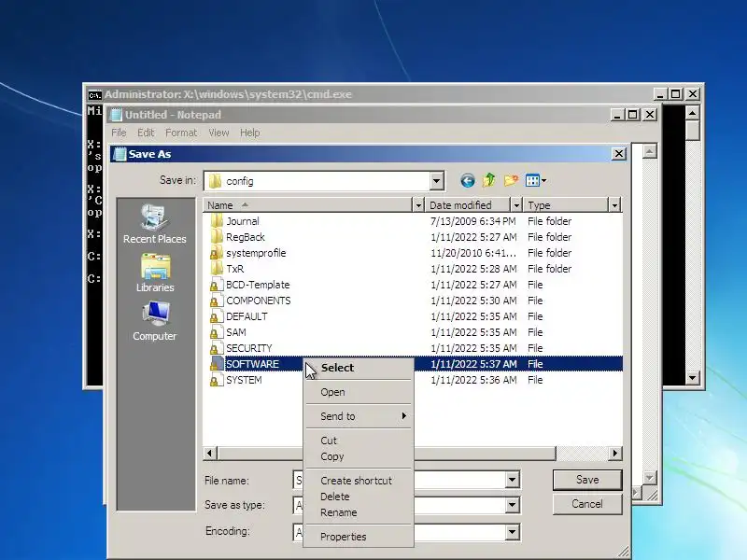Click the Journal folder icon
Image resolution: width=747 pixels, height=560 pixels.
(x=217, y=221)
